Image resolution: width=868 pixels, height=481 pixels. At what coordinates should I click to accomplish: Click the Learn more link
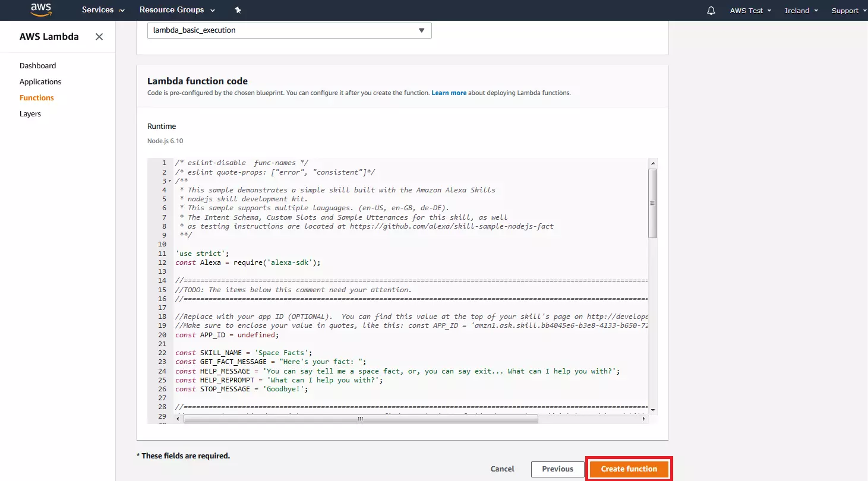(x=449, y=93)
